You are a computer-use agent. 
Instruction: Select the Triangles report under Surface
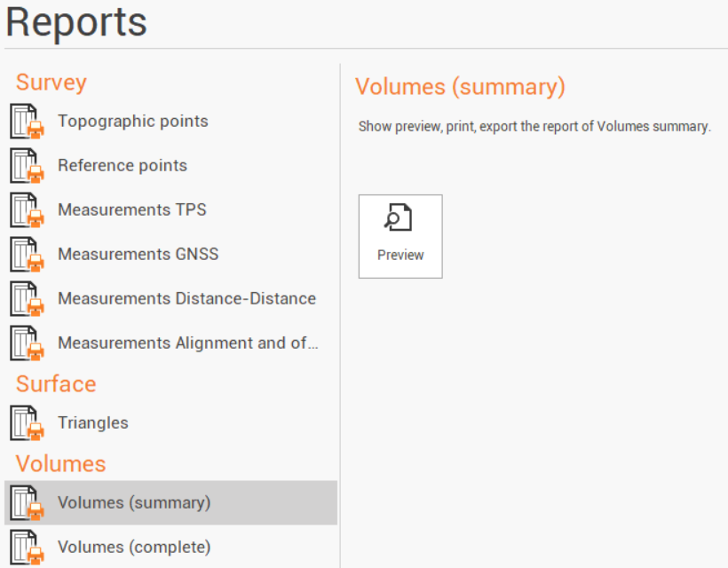tap(92, 423)
